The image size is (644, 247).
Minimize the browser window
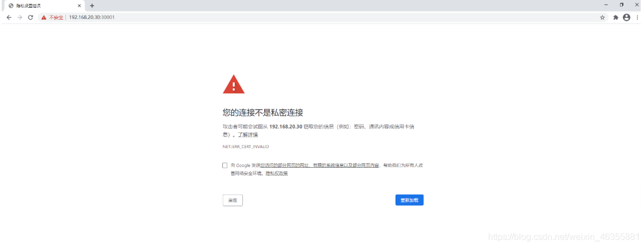606,5
